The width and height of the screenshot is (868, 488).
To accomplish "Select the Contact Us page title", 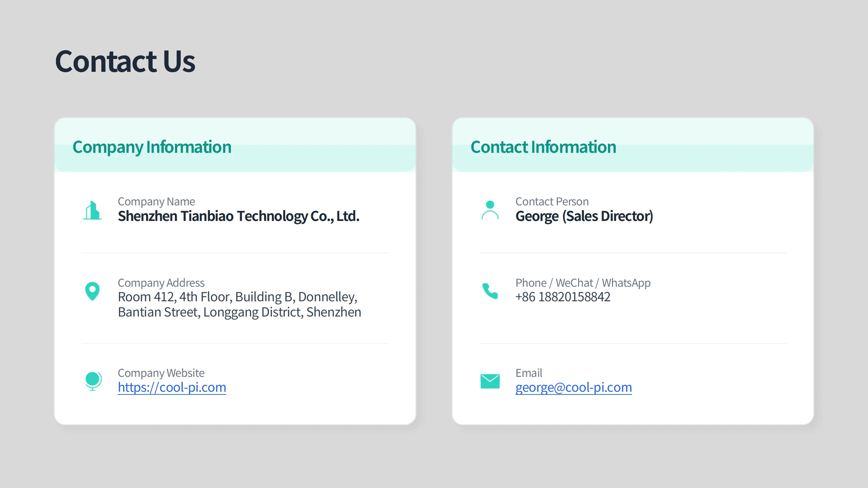I will [125, 61].
